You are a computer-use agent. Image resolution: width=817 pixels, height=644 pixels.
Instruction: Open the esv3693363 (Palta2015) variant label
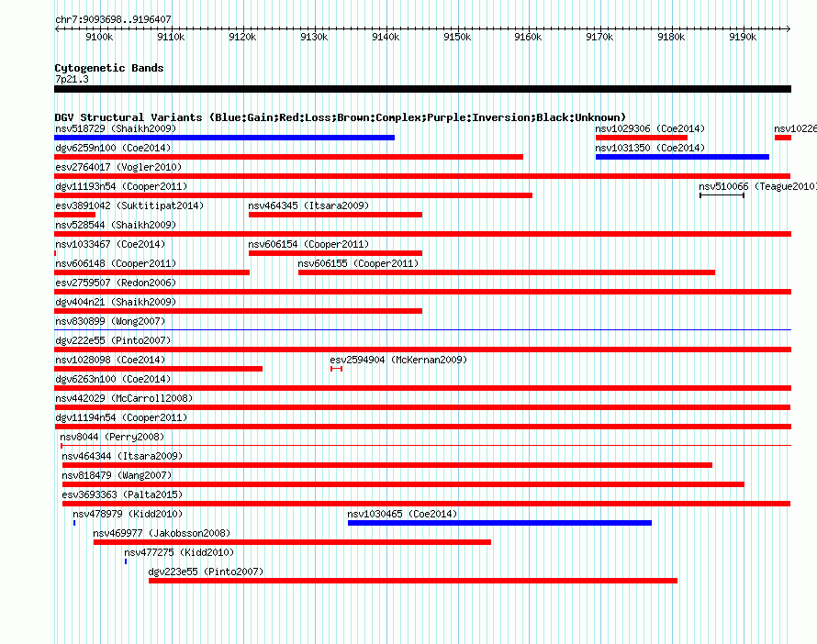(122, 494)
